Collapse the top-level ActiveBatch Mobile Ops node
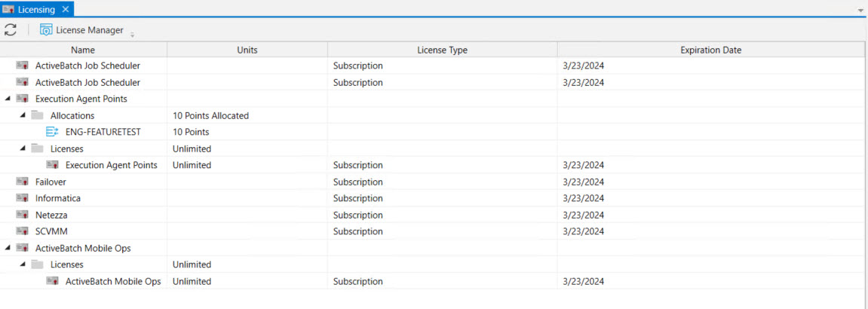Screen dimensions: 868x309 [x=8, y=248]
